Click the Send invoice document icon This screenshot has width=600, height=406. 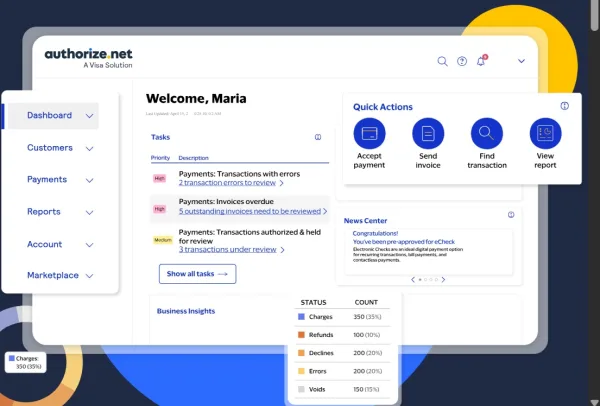coord(428,133)
